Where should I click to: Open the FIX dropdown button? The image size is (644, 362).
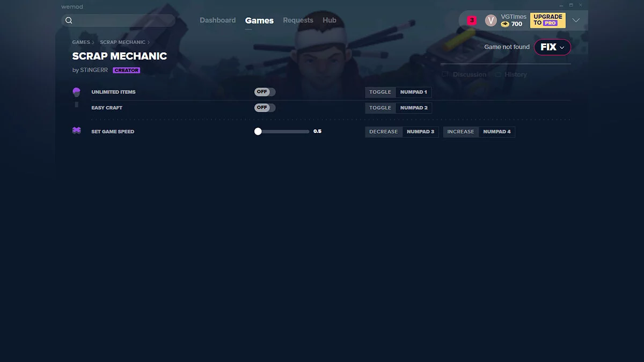coord(552,47)
